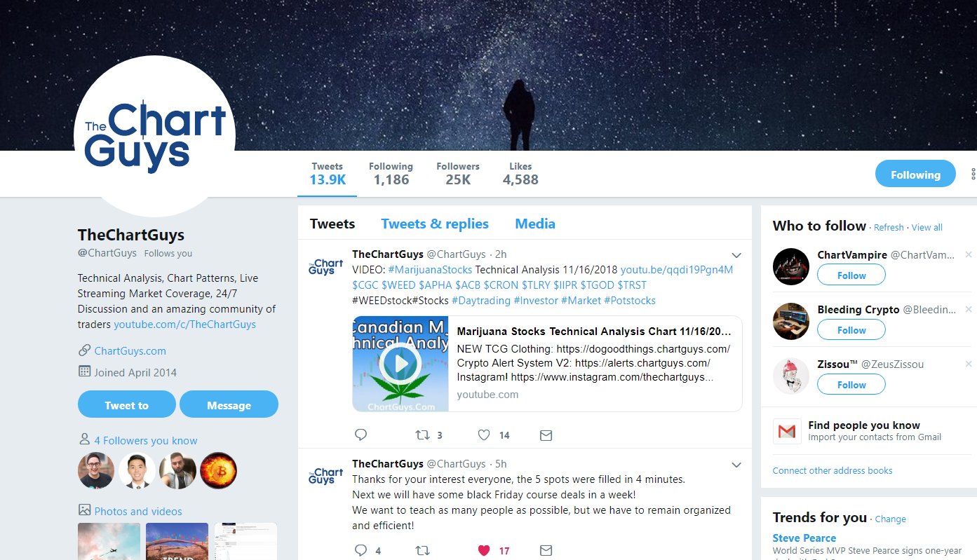Open the Marijuana Stocks Technical Analysis card title
The image size is (977, 560).
point(594,332)
